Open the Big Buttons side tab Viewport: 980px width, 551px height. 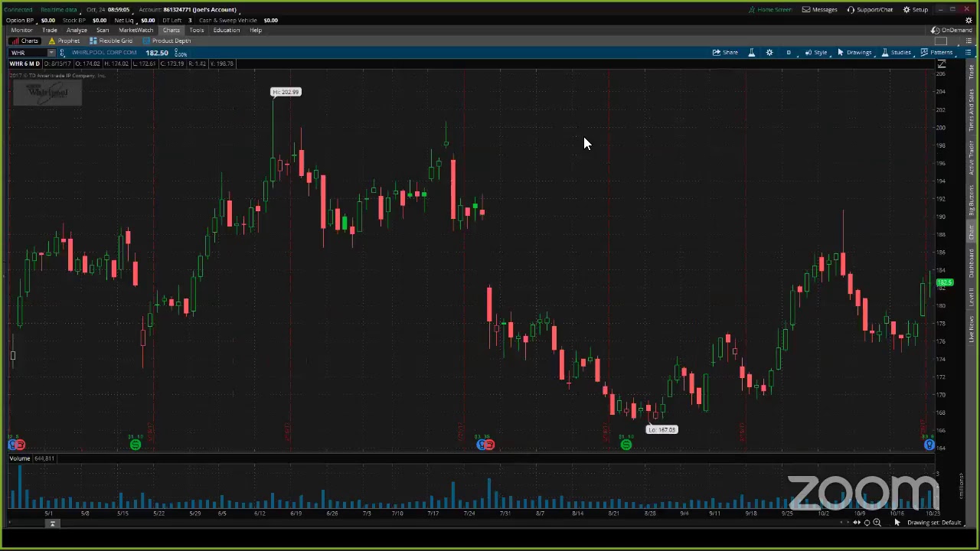(972, 201)
